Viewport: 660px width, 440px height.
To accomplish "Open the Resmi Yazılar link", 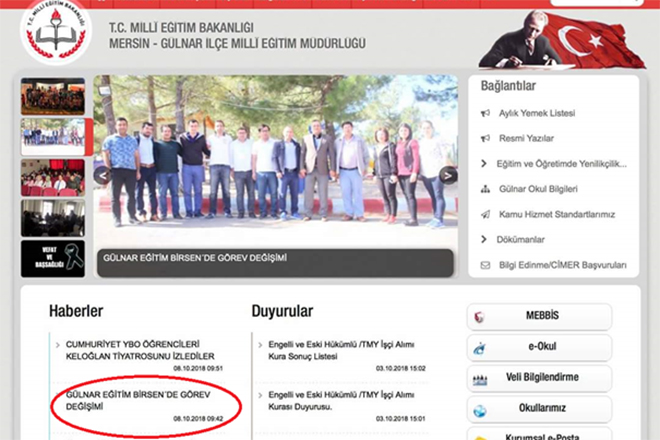I will tap(526, 139).
